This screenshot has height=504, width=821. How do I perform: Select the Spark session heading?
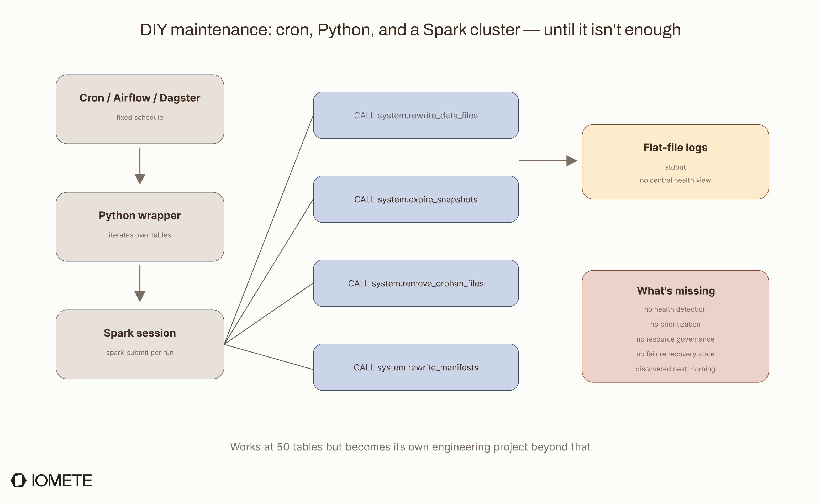point(140,333)
